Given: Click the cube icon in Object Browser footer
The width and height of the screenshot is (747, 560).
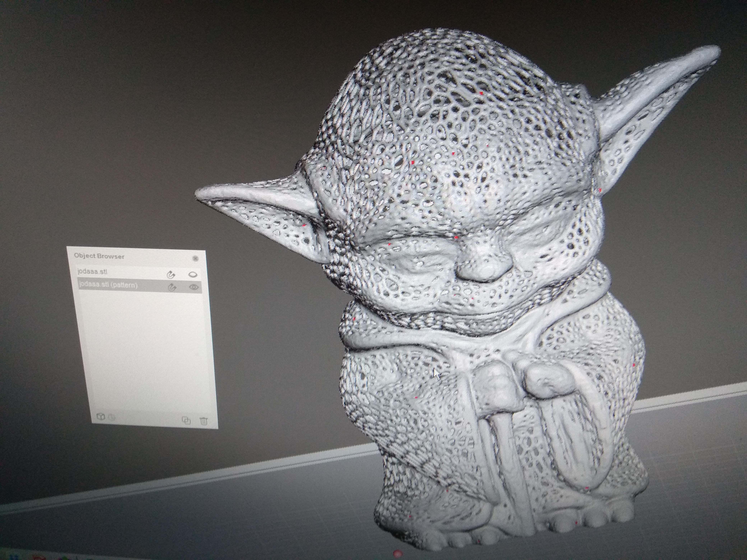Looking at the screenshot, I should click(x=101, y=417).
